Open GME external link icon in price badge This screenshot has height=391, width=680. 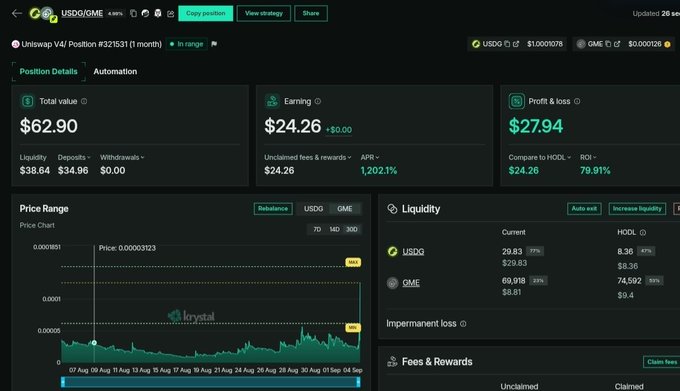(x=617, y=44)
